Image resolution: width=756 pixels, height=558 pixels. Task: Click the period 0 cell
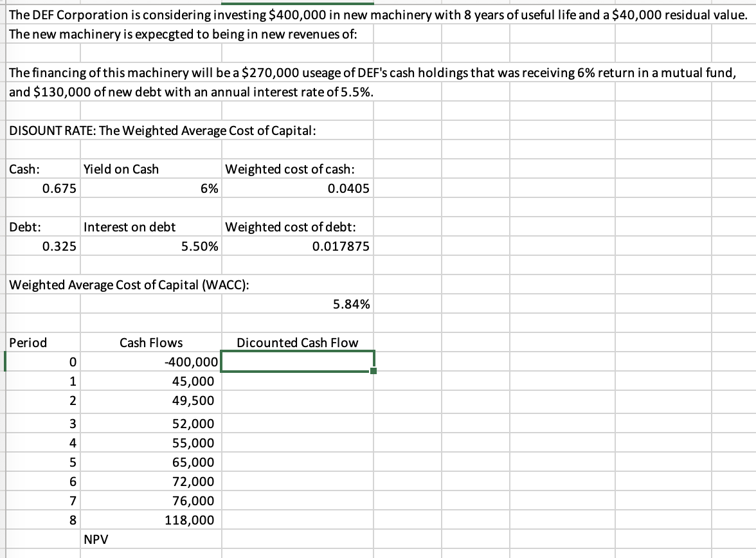[43, 362]
